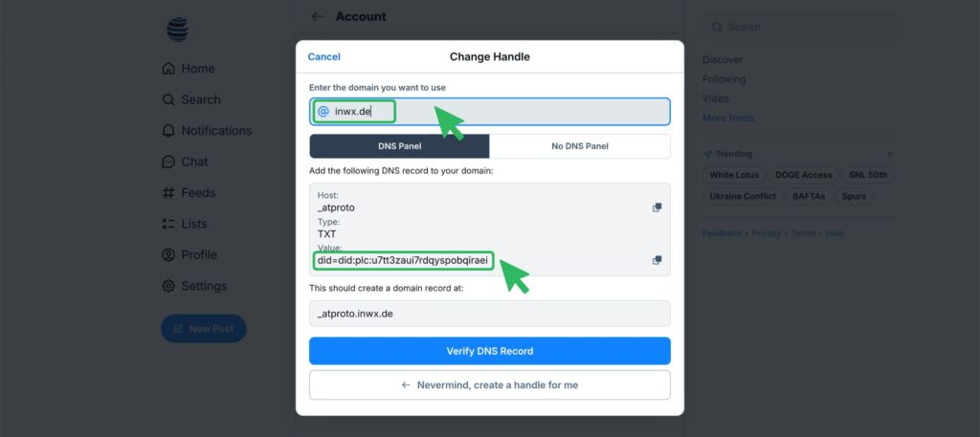
Task: Copy the _atproto host value
Action: [x=657, y=208]
